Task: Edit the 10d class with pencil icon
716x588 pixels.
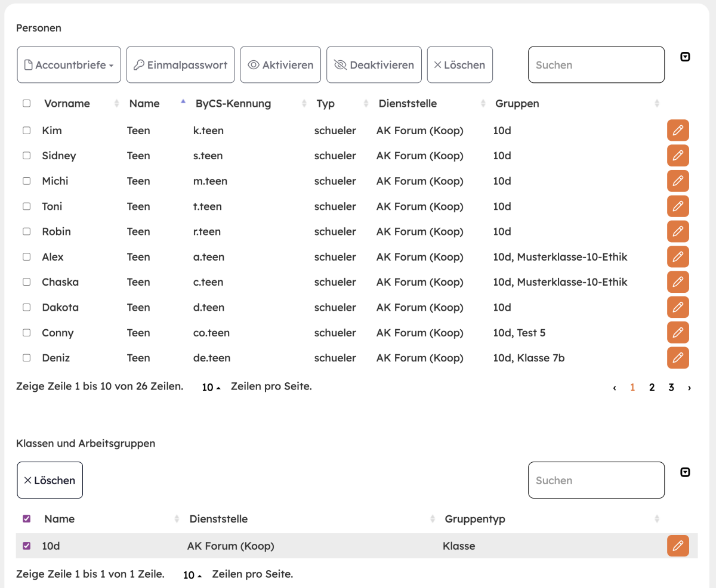Action: [x=677, y=546]
